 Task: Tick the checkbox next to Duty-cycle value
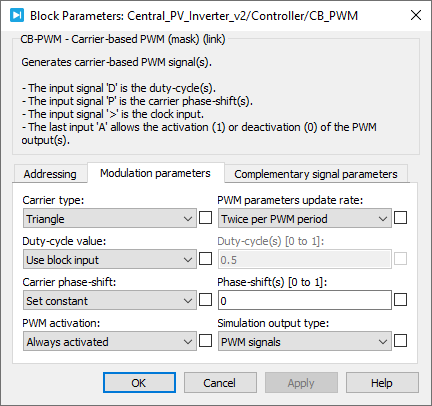(x=205, y=259)
